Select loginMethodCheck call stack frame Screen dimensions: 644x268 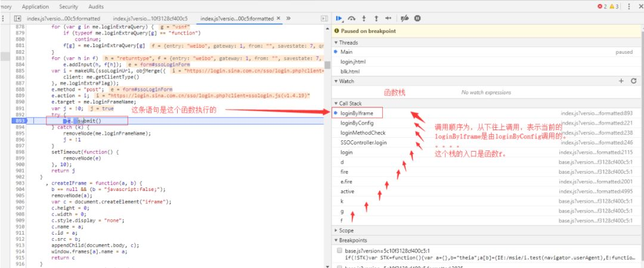click(487, 133)
